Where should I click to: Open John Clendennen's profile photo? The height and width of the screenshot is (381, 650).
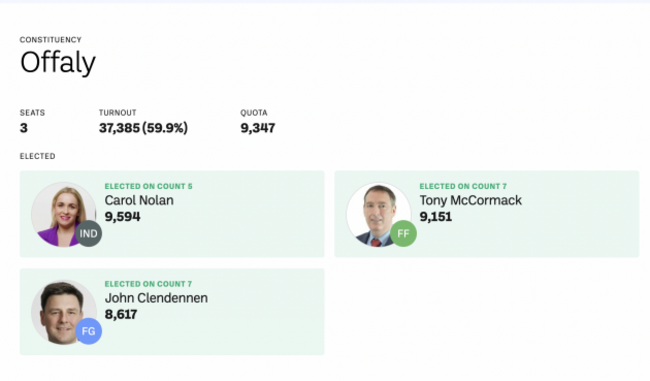[64, 312]
